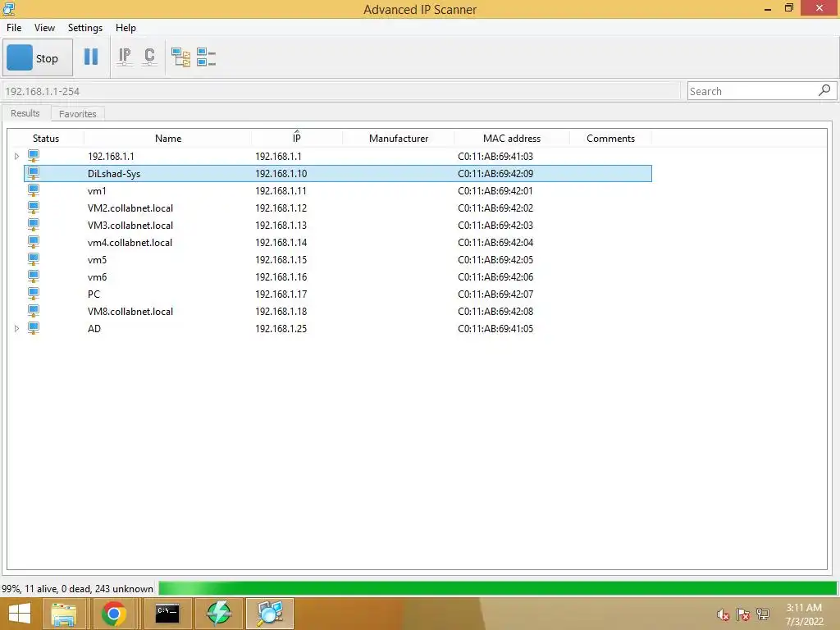Click MAC address C0:11:AB:69:41:03
Screen dimensions: 840x630
pyautogui.click(x=495, y=157)
